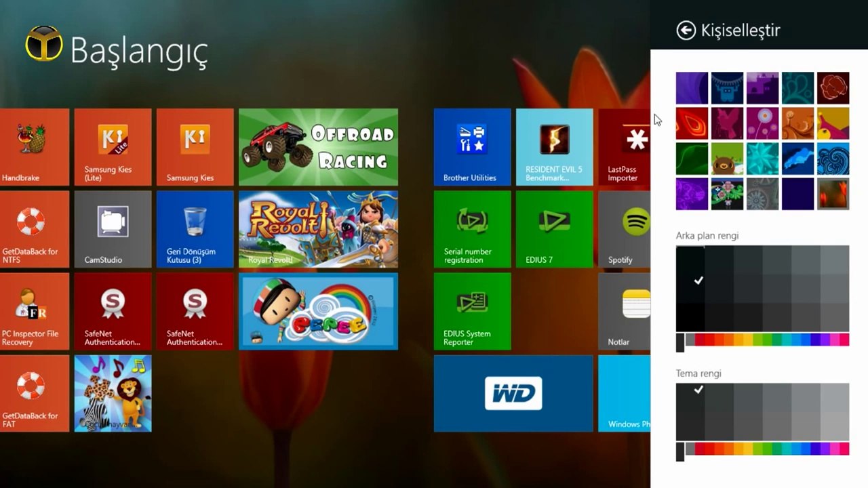
Task: Open the Offroad Racing game tile
Action: pyautogui.click(x=318, y=147)
